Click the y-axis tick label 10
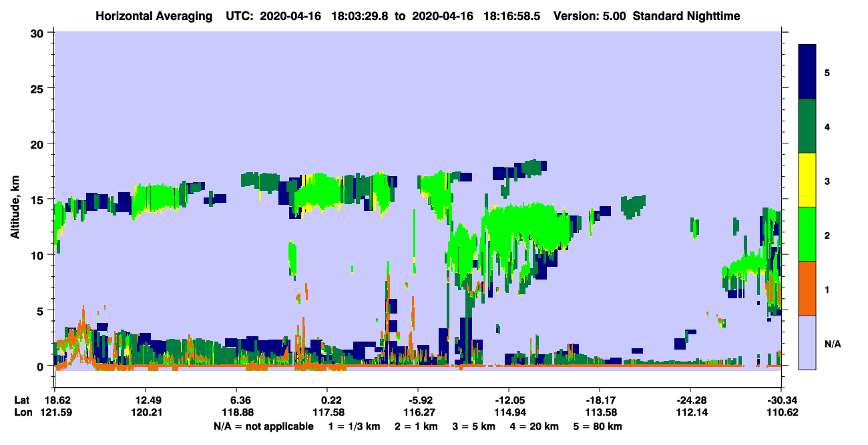The height and width of the screenshot is (445, 868). coord(38,255)
